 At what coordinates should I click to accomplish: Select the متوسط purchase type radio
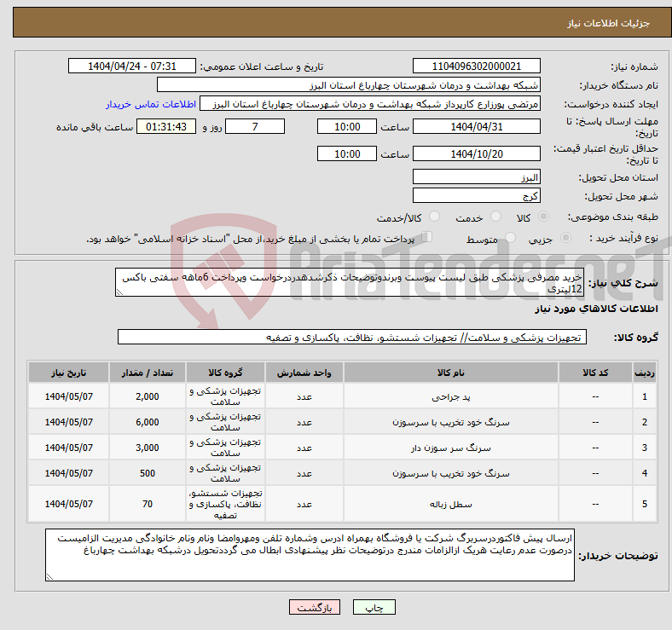(x=510, y=238)
